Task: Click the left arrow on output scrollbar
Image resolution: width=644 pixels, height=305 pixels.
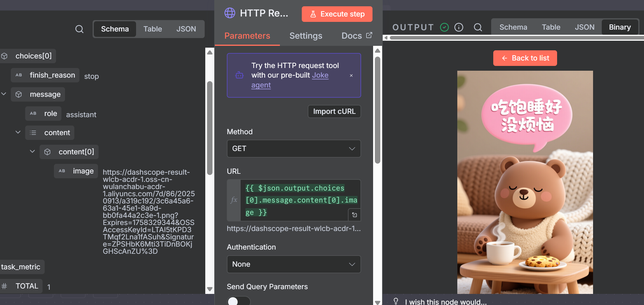Action: (386, 38)
